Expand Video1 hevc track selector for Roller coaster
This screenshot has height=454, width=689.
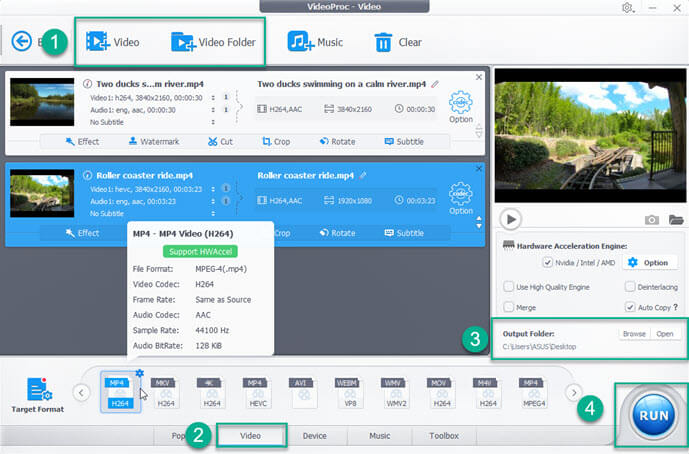pyautogui.click(x=213, y=189)
